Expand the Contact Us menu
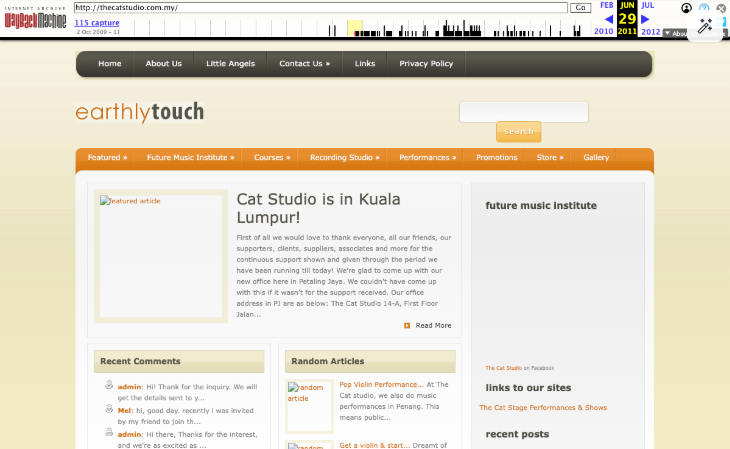Screen dimensions: 730x449 coord(304,64)
